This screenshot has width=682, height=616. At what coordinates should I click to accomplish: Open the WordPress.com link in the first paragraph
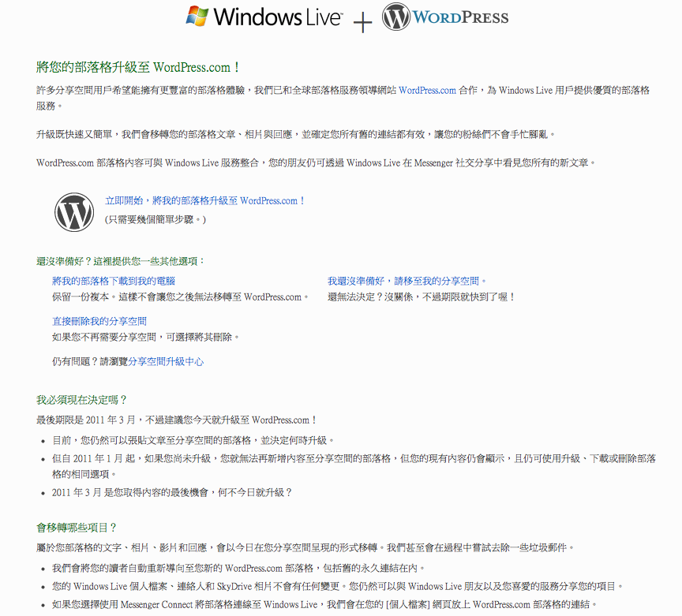pyautogui.click(x=427, y=91)
